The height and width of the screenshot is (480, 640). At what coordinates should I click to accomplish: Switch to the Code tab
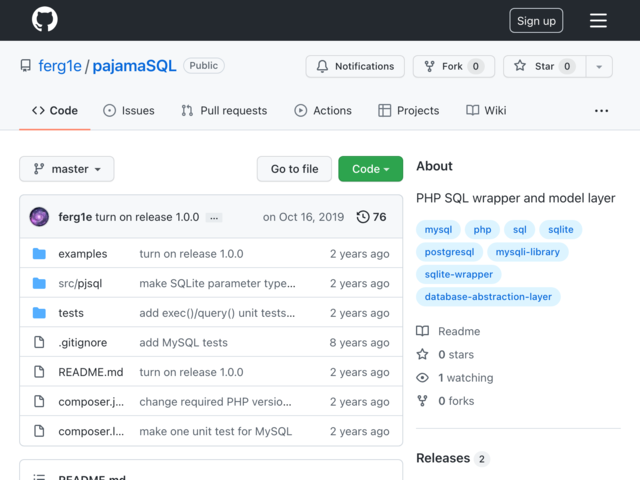pyautogui.click(x=55, y=111)
